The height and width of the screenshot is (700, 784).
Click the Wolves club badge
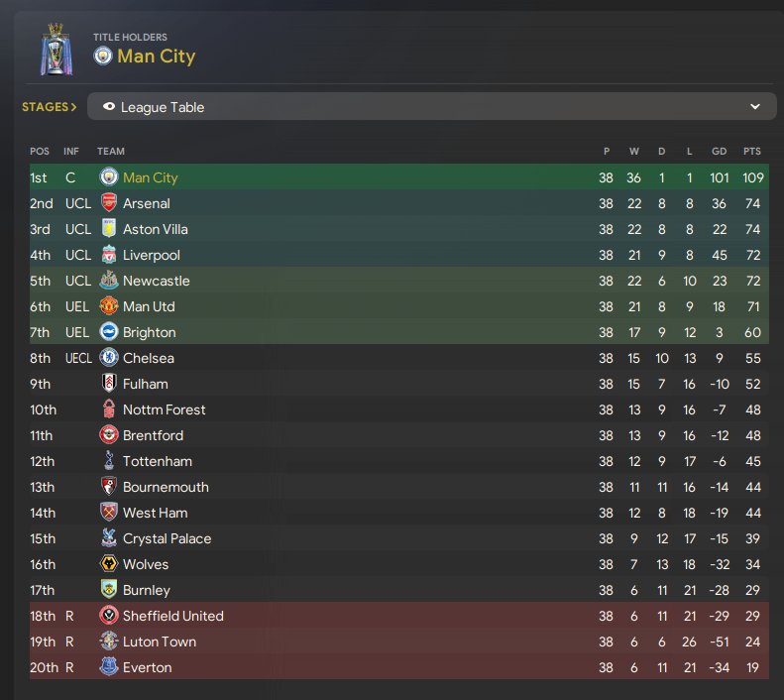click(x=108, y=564)
